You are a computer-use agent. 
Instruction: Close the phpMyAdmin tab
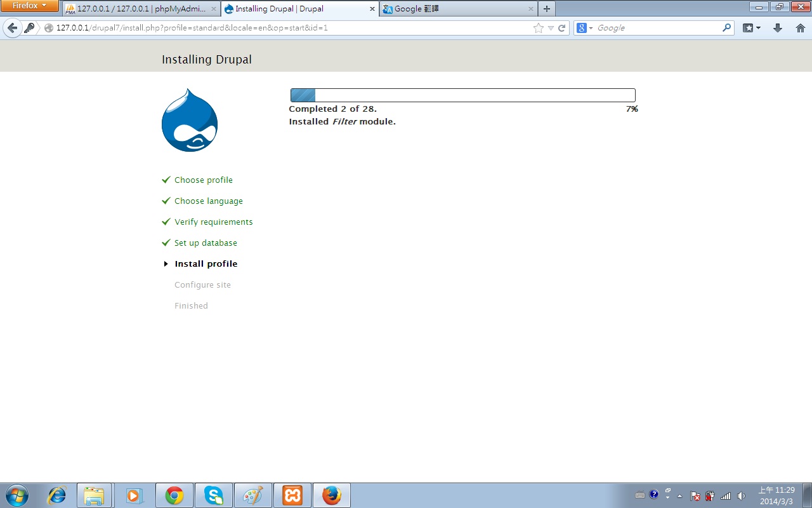pos(214,9)
